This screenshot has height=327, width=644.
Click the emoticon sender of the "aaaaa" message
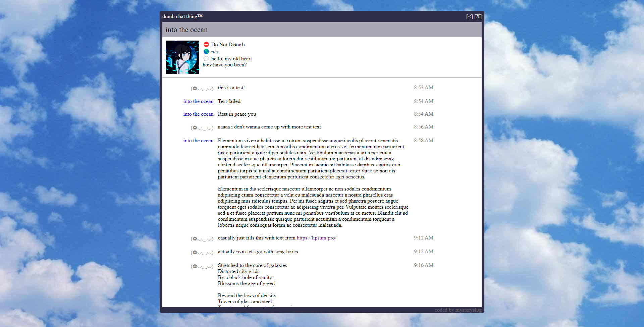tap(202, 127)
